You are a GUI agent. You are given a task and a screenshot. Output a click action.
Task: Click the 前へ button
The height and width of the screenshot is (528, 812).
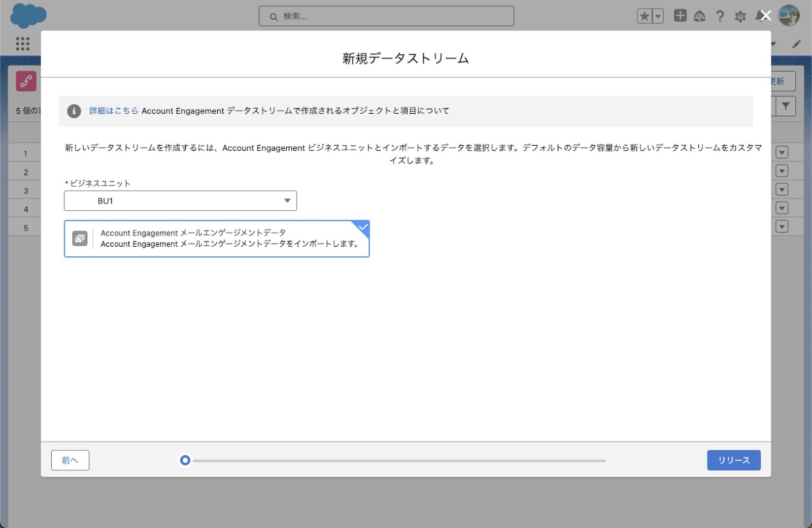coord(70,460)
